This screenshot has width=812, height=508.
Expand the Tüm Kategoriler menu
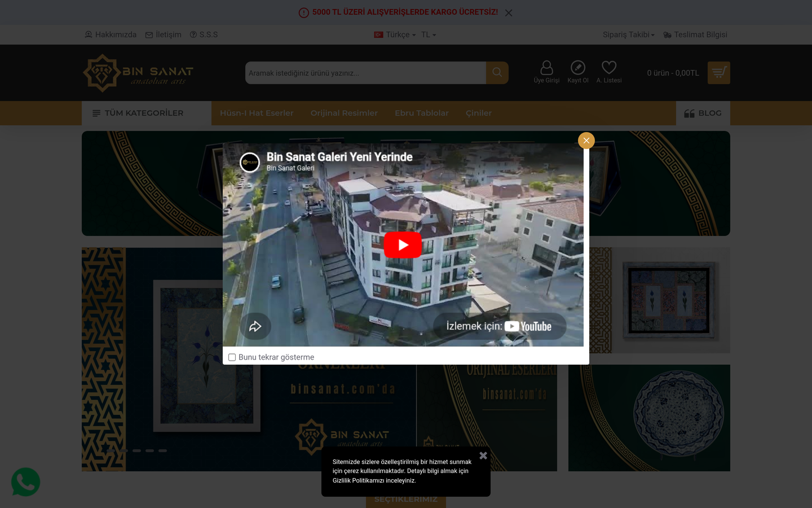[147, 113]
